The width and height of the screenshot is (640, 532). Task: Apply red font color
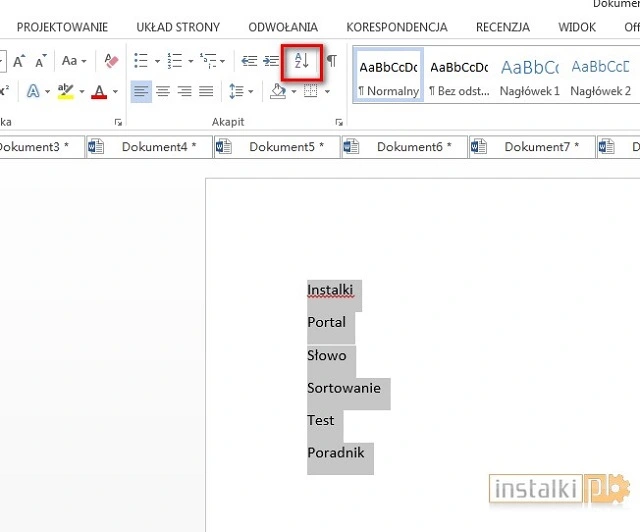[x=99, y=91]
